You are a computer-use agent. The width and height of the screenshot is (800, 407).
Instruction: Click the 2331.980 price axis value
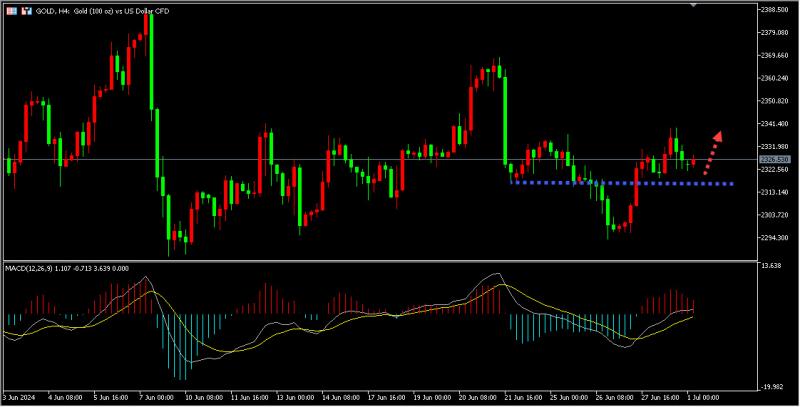pyautogui.click(x=775, y=146)
